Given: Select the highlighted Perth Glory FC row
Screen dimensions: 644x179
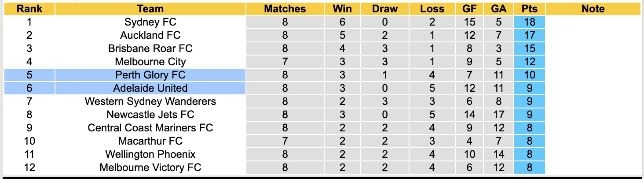Looking at the screenshot, I should [x=150, y=75].
